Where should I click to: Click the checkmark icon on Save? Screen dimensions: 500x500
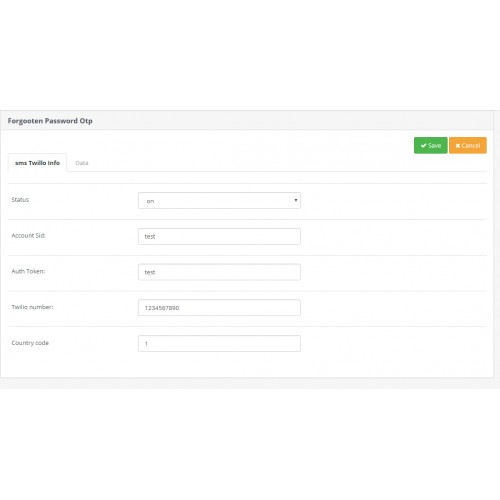click(x=423, y=146)
